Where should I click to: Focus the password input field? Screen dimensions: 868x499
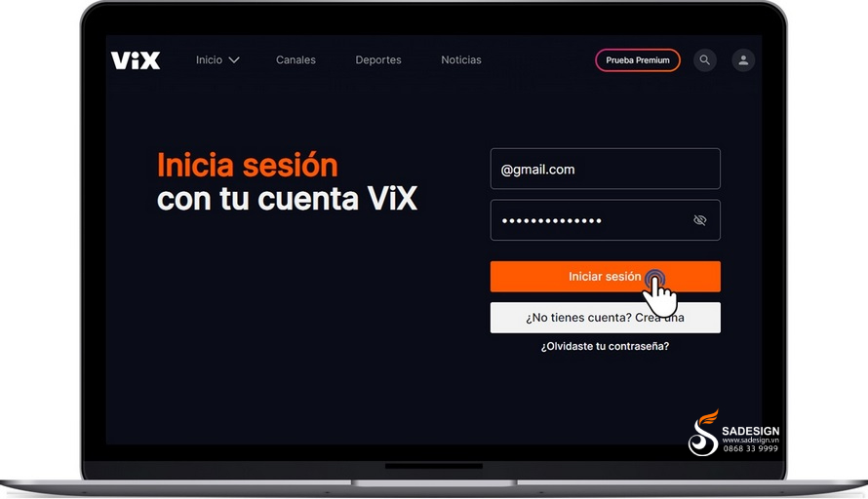[605, 220]
